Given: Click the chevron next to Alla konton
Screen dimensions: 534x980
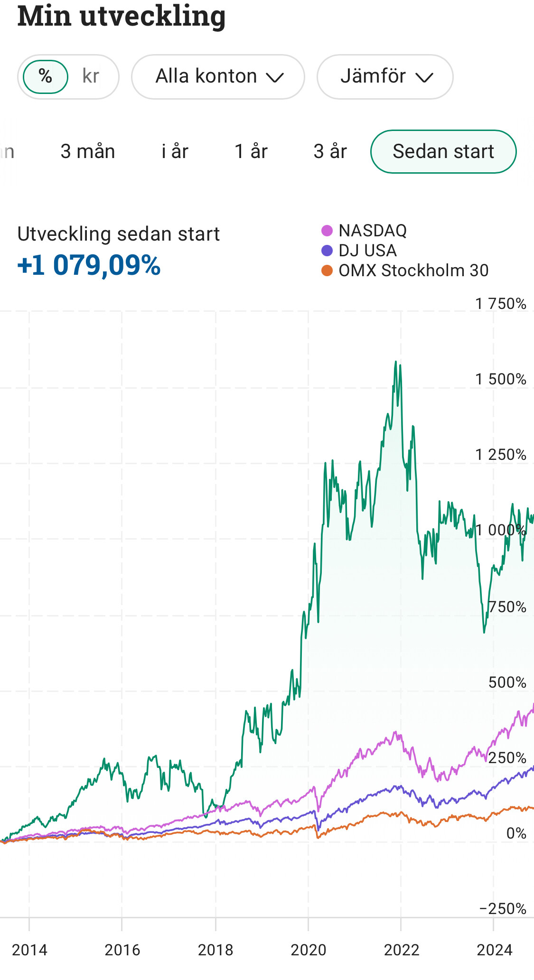Looking at the screenshot, I should 275,78.
